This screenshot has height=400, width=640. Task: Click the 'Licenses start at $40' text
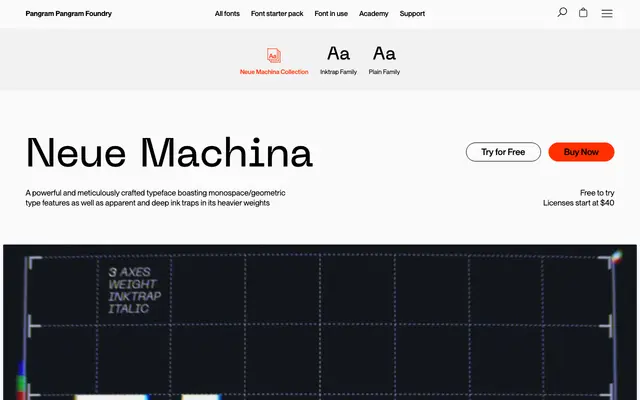(x=578, y=203)
